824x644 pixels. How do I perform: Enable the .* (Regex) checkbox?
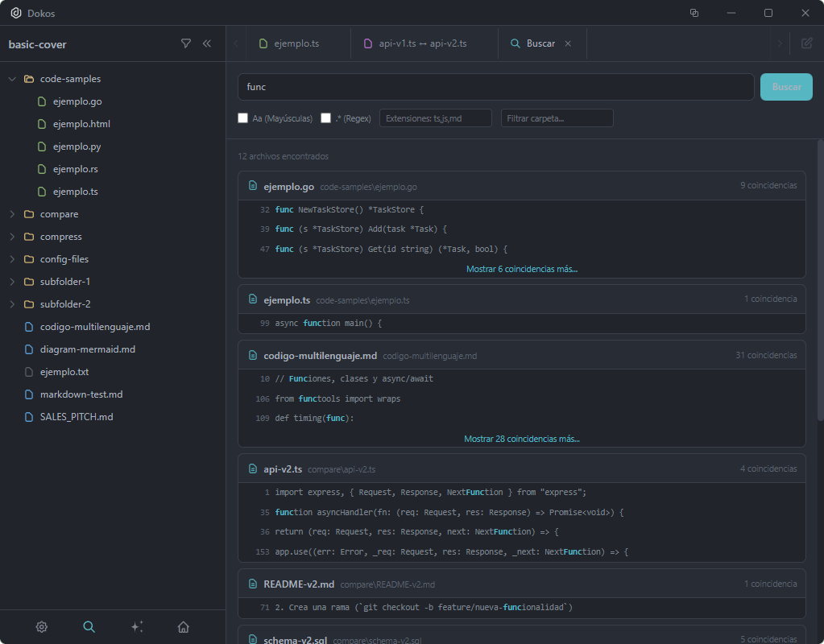coord(326,118)
